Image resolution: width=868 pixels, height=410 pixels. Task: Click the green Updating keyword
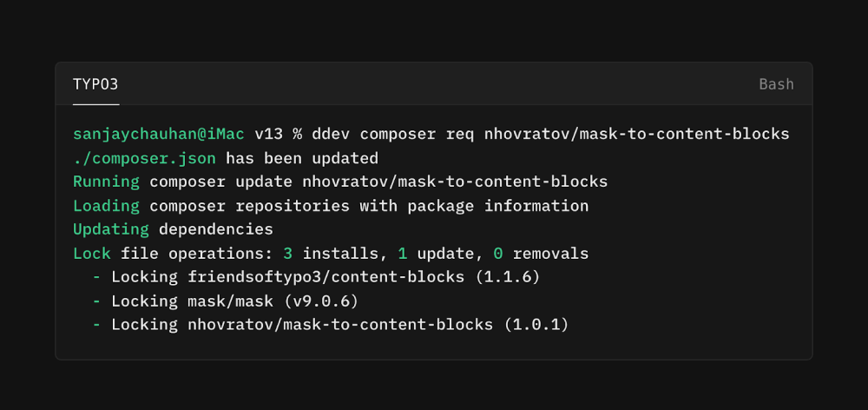110,229
